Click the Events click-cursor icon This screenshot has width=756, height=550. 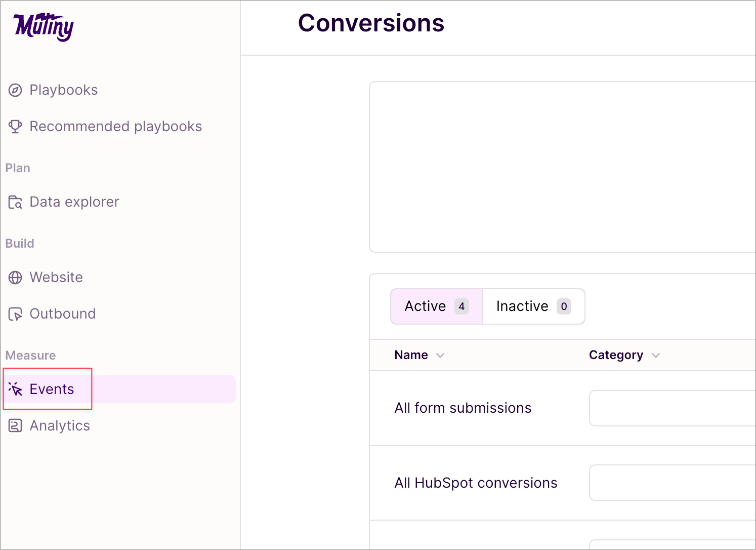coord(15,388)
